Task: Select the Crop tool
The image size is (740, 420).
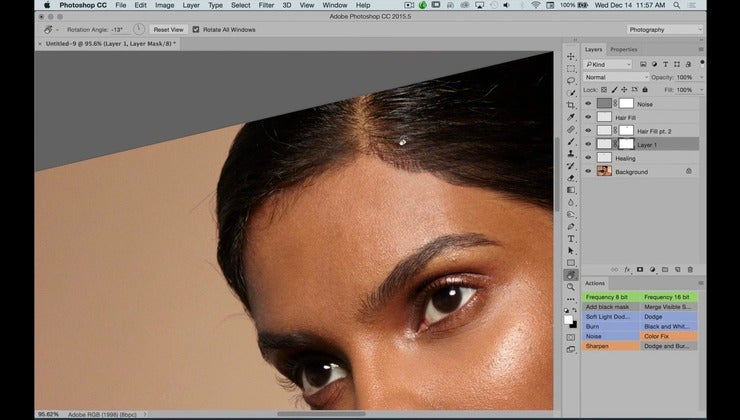Action: coord(571,105)
